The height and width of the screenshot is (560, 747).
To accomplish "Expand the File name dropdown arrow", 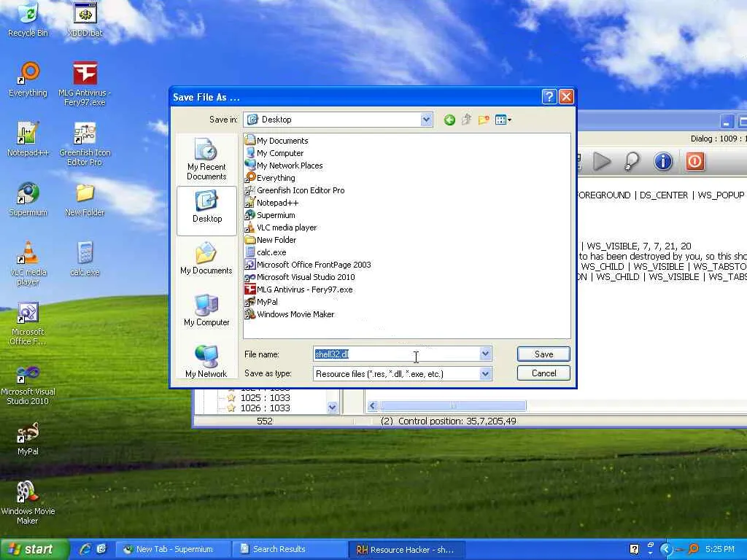I will point(485,354).
